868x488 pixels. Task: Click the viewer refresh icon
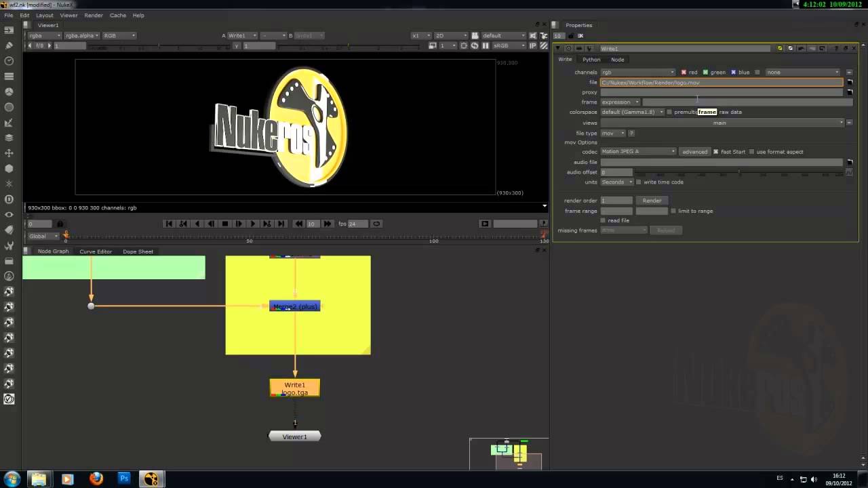pyautogui.click(x=475, y=45)
